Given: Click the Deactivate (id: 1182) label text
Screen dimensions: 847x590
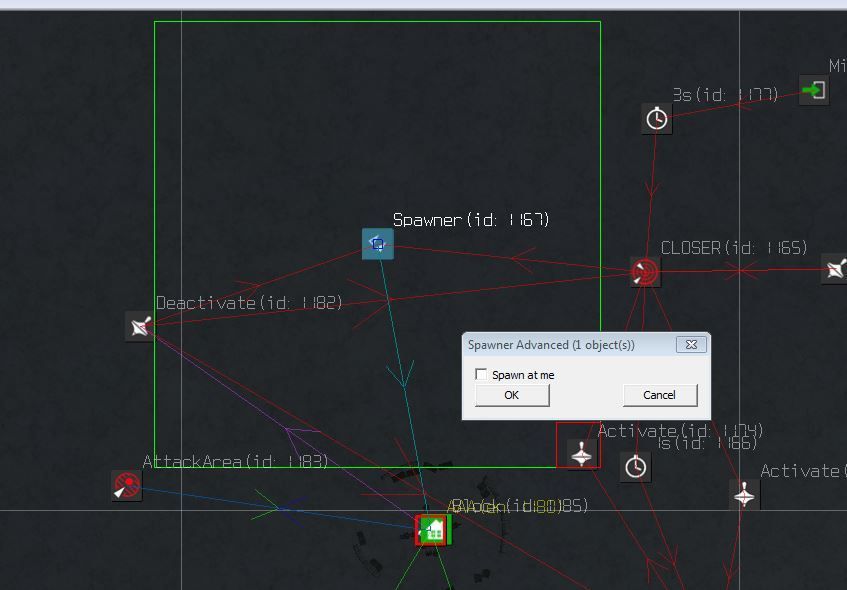Looking at the screenshot, I should (x=249, y=302).
